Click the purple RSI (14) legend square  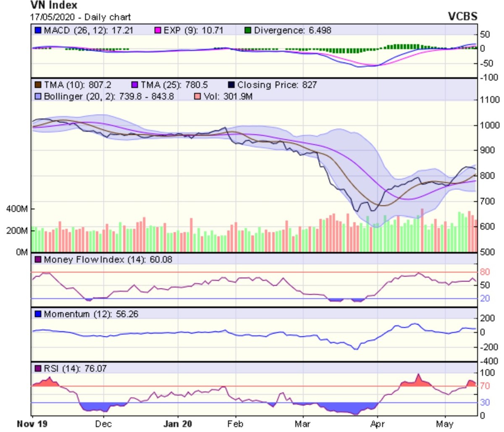tap(38, 369)
